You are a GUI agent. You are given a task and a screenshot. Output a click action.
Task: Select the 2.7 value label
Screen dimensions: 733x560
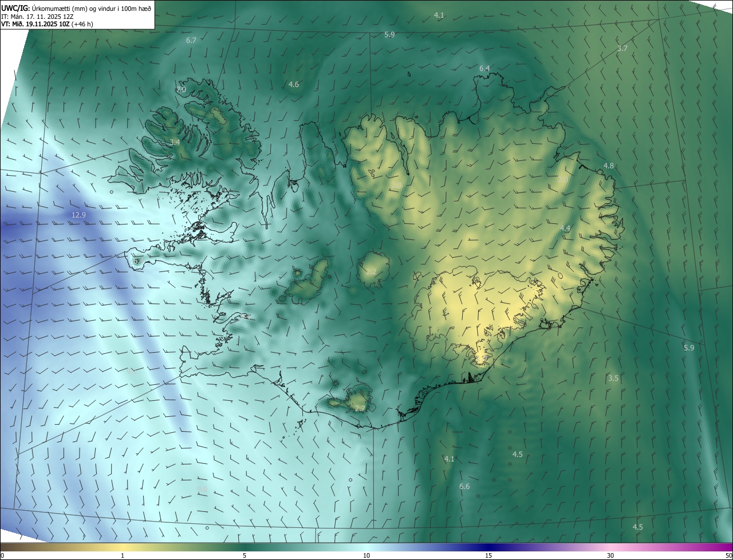tap(360, 409)
